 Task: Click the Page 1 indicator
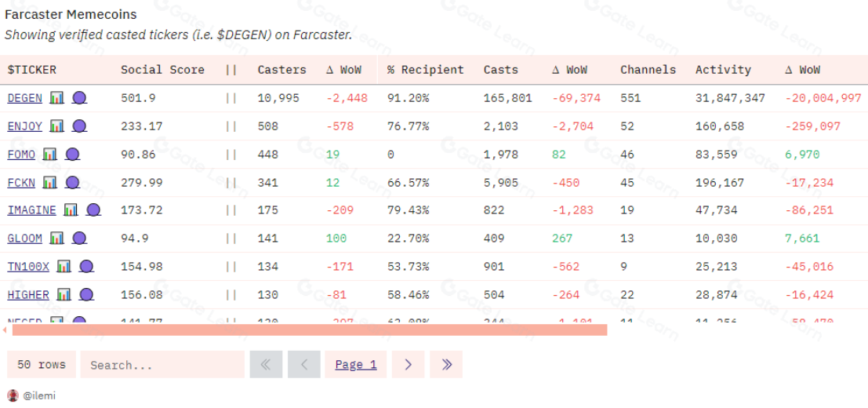pyautogui.click(x=355, y=365)
